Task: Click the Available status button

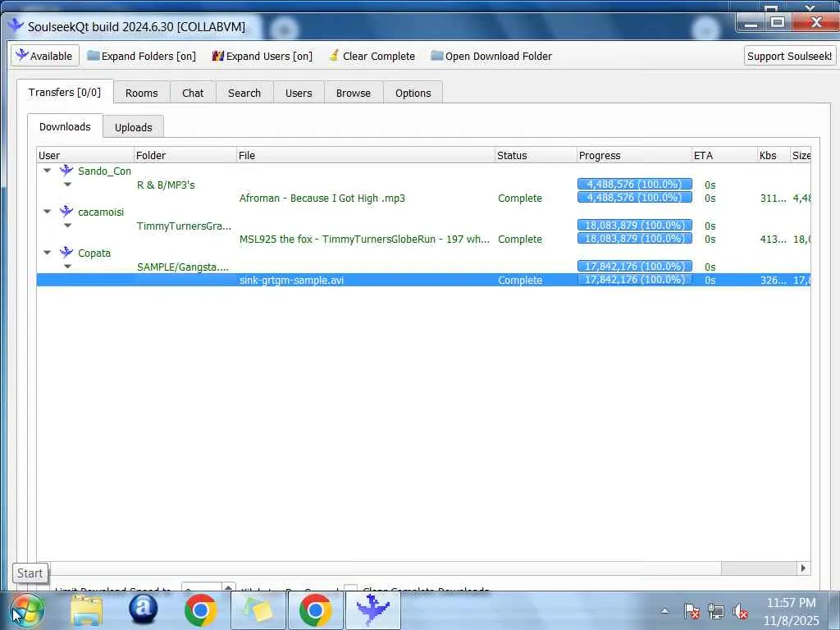Action: pyautogui.click(x=45, y=56)
